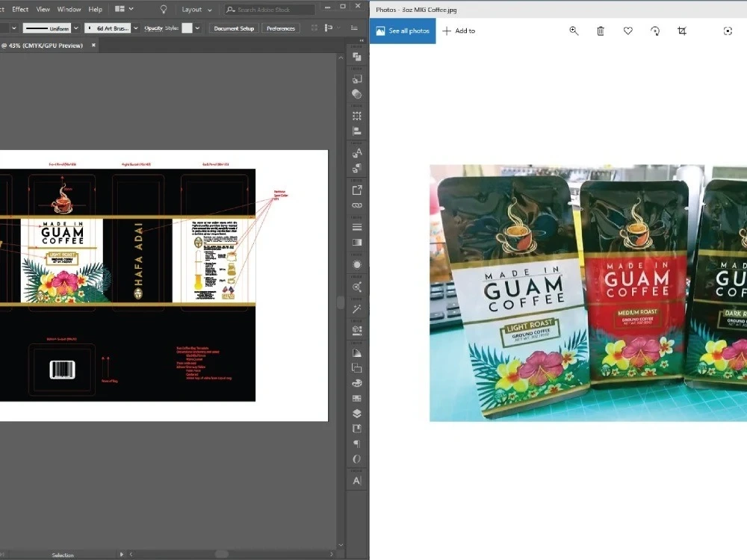Open the Help menu in Illustrator
The image size is (747, 560).
(96, 9)
